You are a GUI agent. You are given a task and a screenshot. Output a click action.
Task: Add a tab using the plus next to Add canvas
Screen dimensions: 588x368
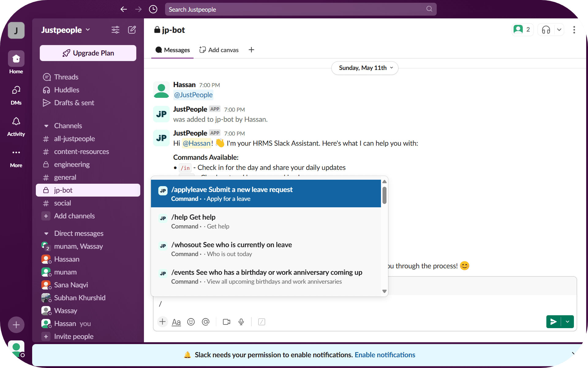point(251,50)
